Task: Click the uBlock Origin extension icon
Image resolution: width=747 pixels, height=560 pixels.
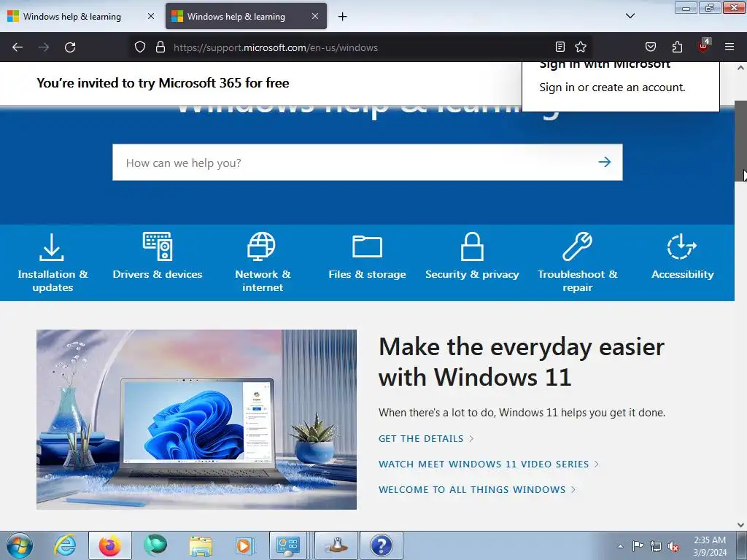Action: (x=704, y=46)
